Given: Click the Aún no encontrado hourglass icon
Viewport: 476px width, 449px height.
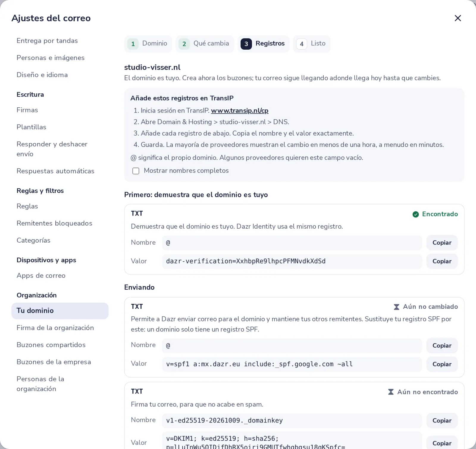Looking at the screenshot, I should [x=391, y=392].
